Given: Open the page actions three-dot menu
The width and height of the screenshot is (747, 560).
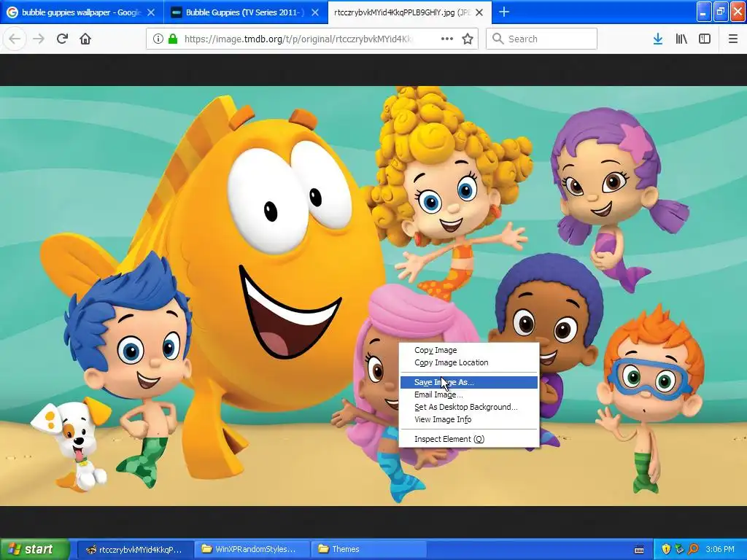Looking at the screenshot, I should pos(447,39).
